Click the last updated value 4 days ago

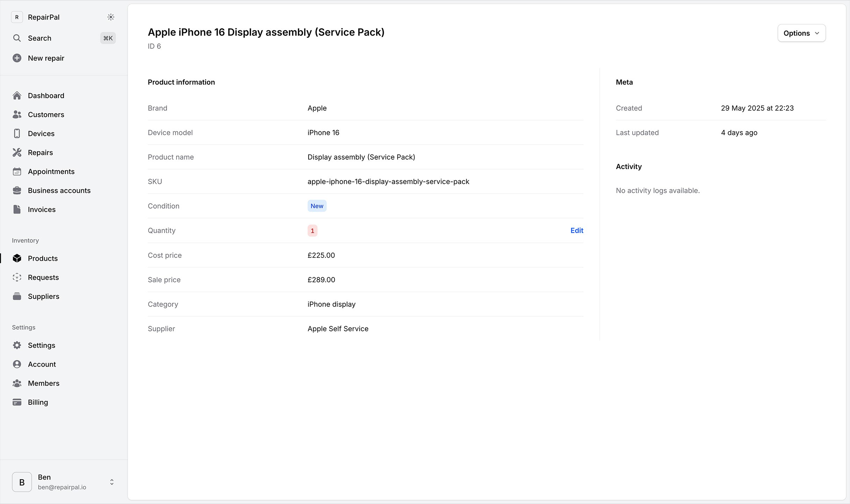(x=739, y=132)
